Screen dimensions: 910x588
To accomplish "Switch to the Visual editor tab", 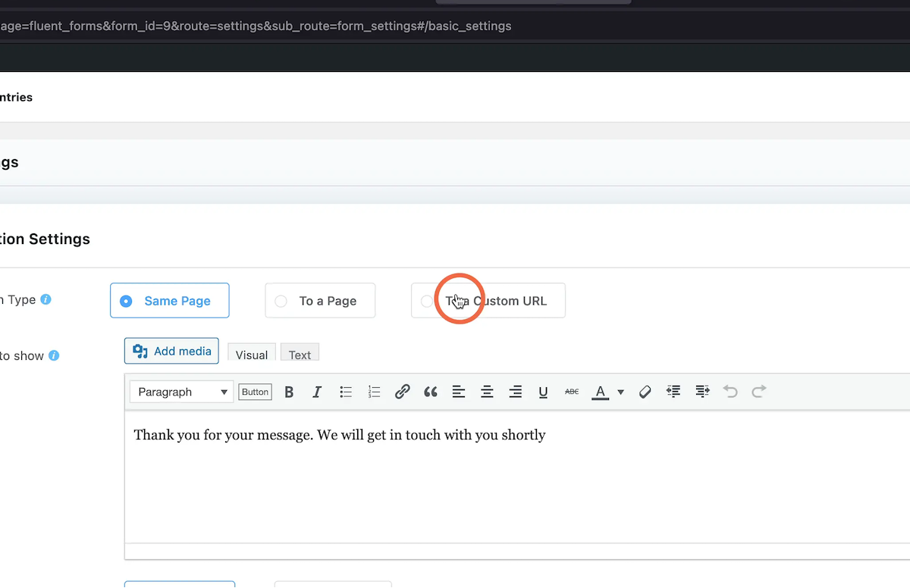I will click(x=251, y=353).
